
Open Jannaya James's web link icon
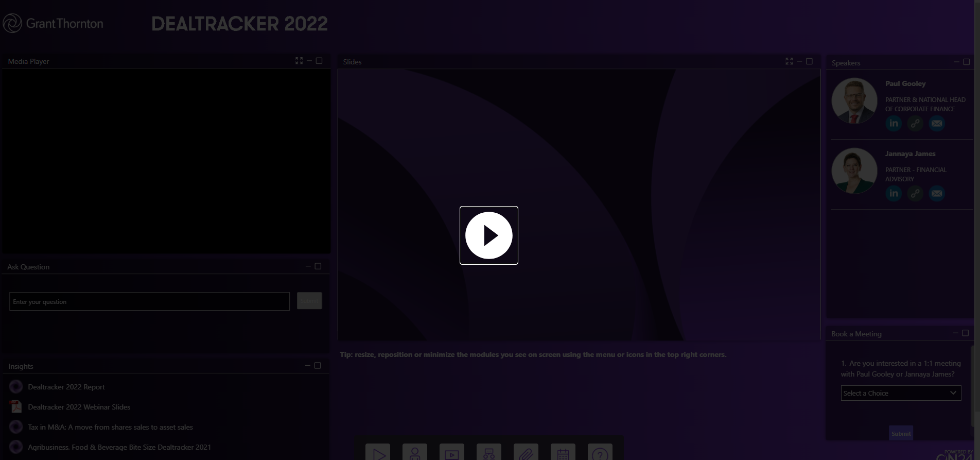click(915, 194)
